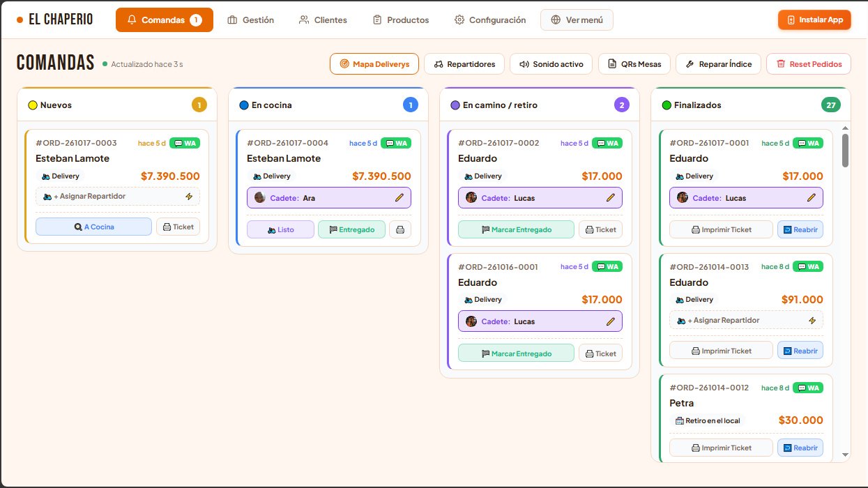Click Ara's cadete avatar

[x=260, y=198]
